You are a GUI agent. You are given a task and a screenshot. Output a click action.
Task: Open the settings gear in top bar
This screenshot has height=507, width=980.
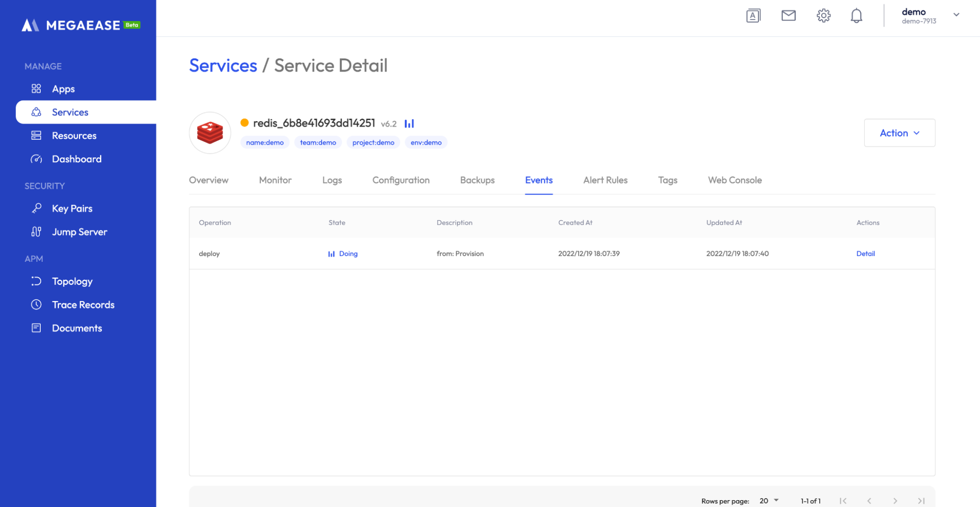pos(823,15)
